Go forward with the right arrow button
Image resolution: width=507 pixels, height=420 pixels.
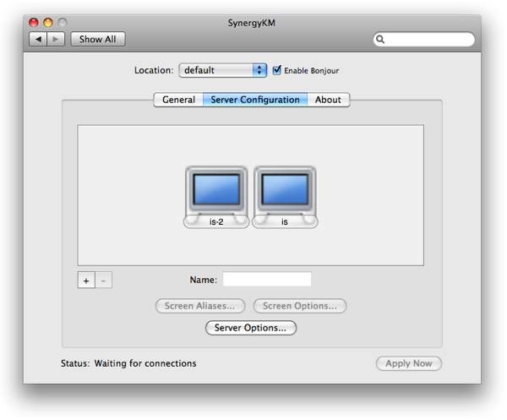click(x=56, y=39)
